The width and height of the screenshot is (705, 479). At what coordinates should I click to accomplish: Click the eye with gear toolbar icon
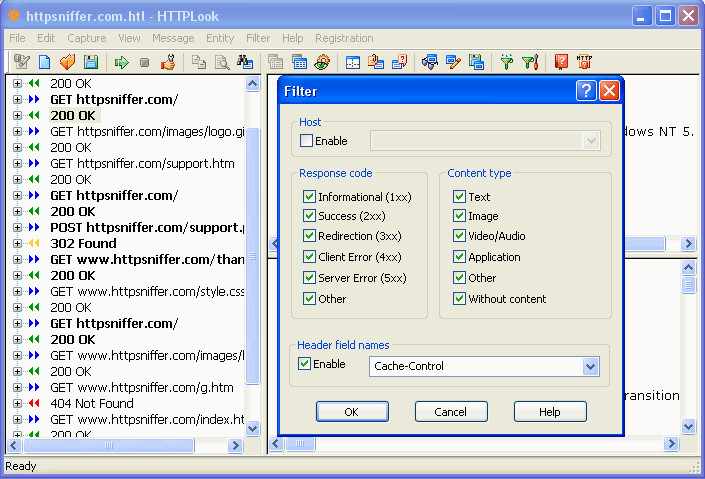point(322,62)
